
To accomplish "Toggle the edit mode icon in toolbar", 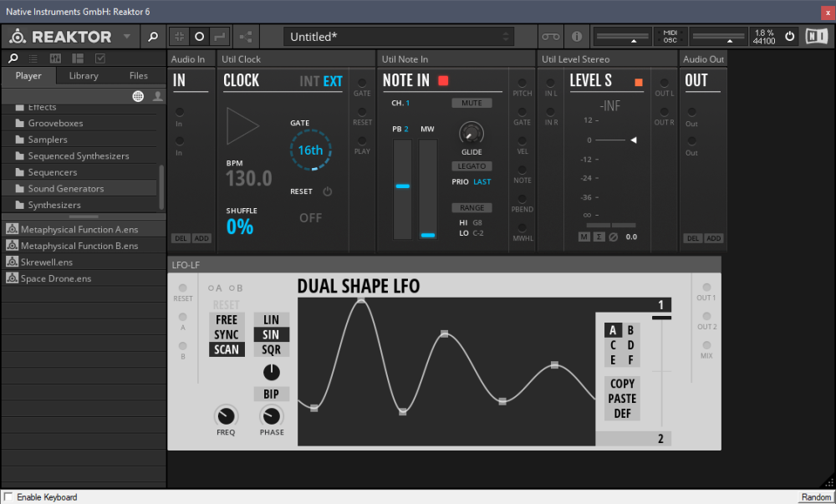I will (x=180, y=37).
